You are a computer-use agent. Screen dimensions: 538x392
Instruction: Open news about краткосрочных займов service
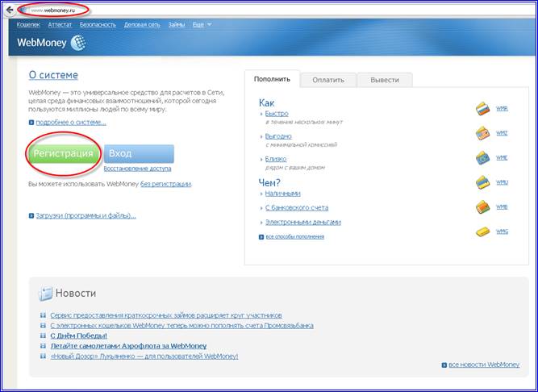(x=166, y=315)
